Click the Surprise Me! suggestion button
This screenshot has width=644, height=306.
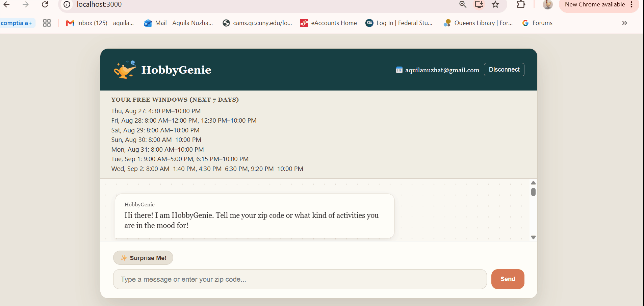point(143,258)
